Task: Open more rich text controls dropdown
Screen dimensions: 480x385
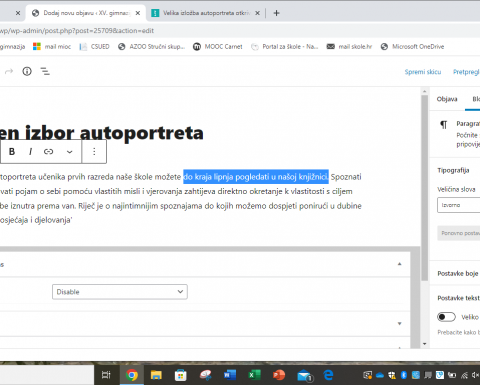Action: (x=69, y=152)
